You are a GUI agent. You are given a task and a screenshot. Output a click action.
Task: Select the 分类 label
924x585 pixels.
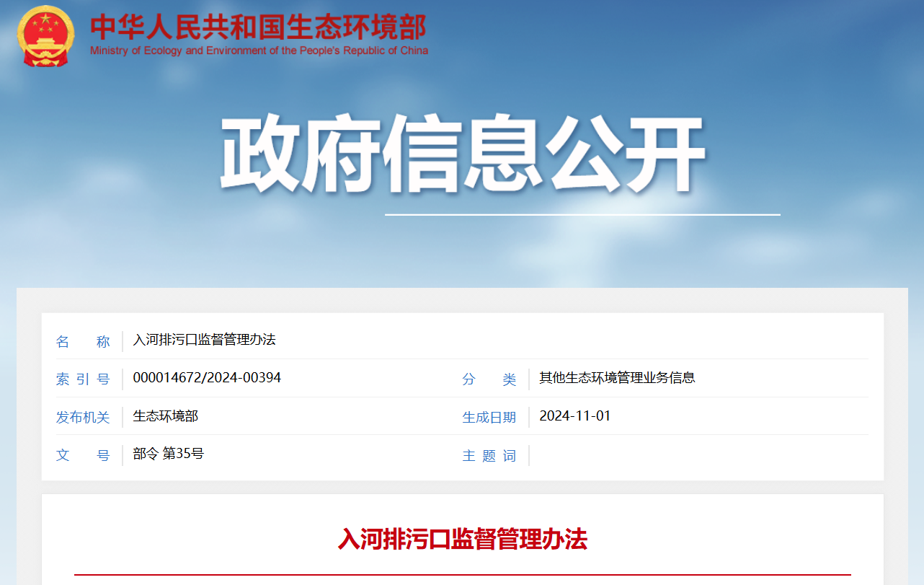tap(489, 379)
